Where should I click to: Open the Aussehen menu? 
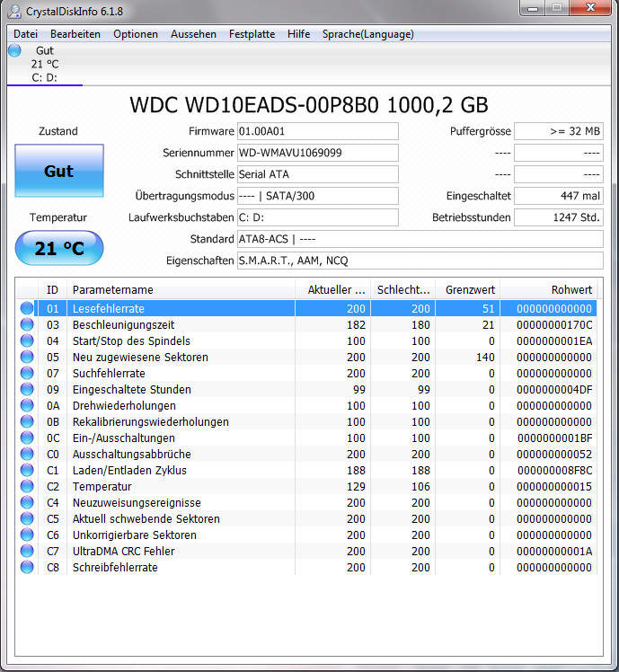coord(193,34)
